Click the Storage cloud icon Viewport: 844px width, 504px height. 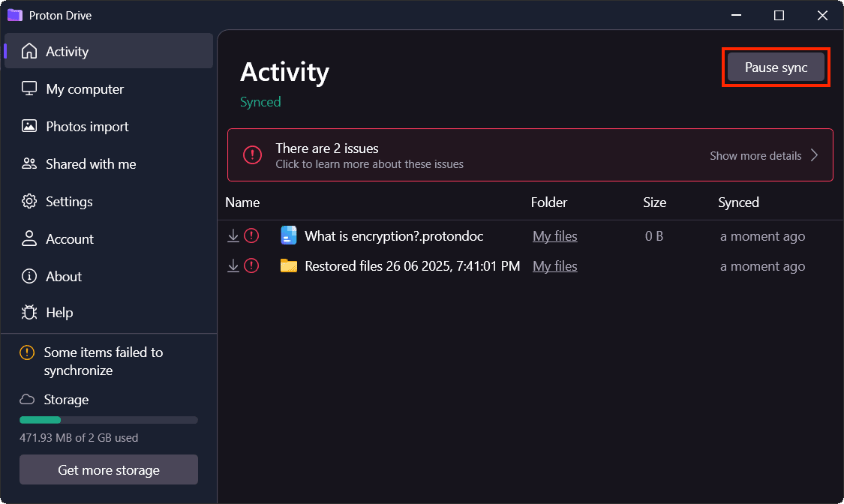27,400
